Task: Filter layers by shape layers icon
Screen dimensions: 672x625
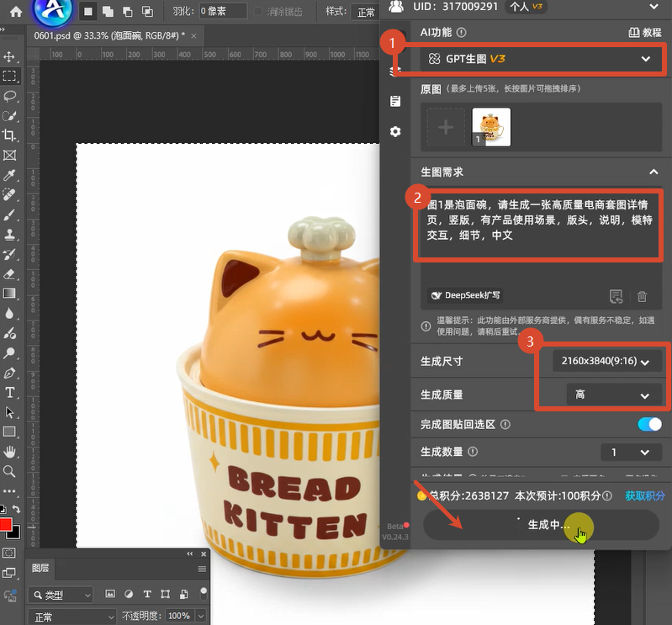Action: coord(165,594)
